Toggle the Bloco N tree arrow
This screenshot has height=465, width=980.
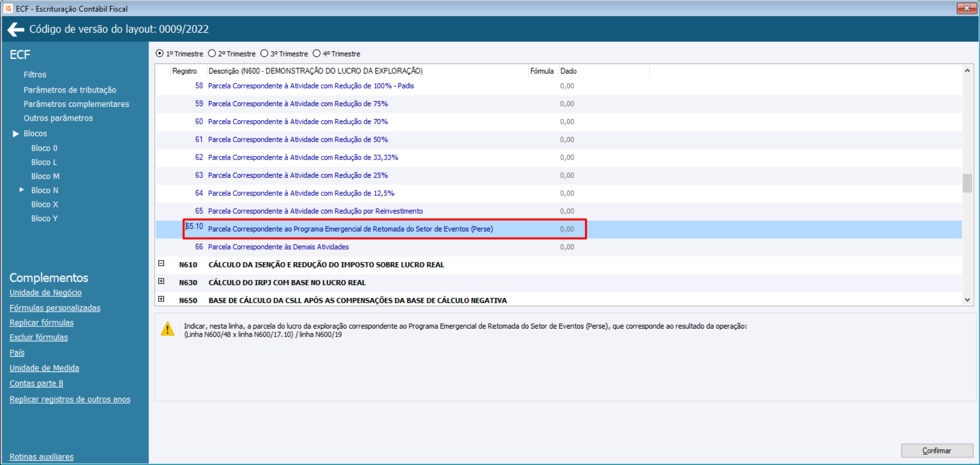(21, 190)
